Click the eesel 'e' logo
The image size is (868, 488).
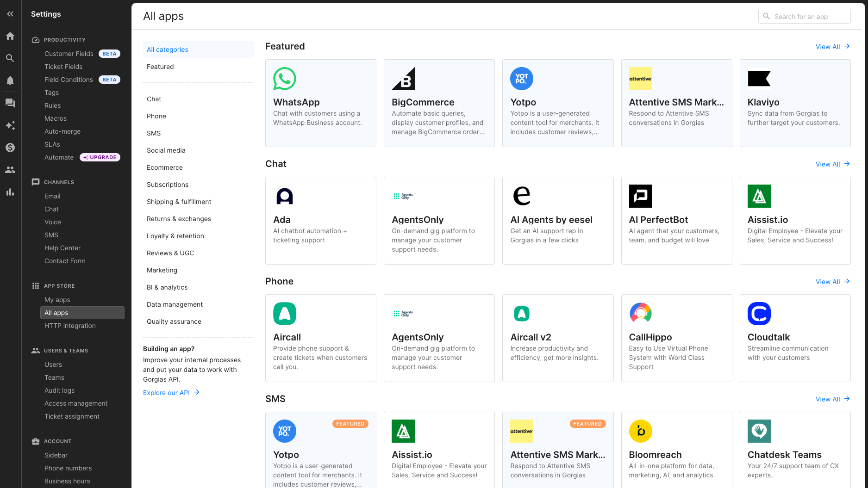pos(522,196)
